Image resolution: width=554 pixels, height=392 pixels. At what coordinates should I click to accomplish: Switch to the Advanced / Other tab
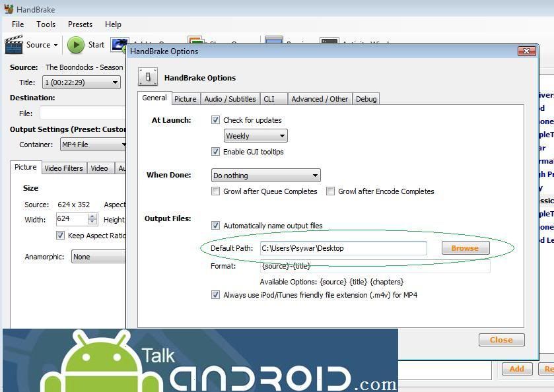click(320, 99)
